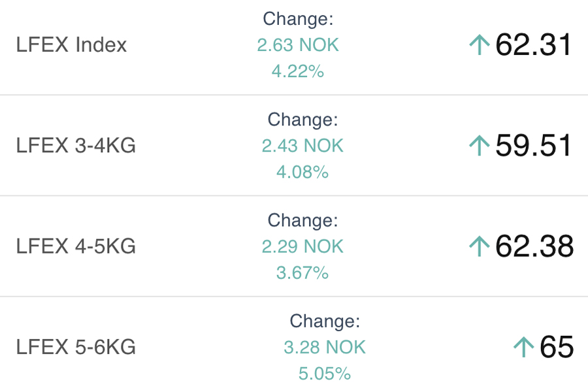Open the LFEX 5-6KG label

click(76, 347)
